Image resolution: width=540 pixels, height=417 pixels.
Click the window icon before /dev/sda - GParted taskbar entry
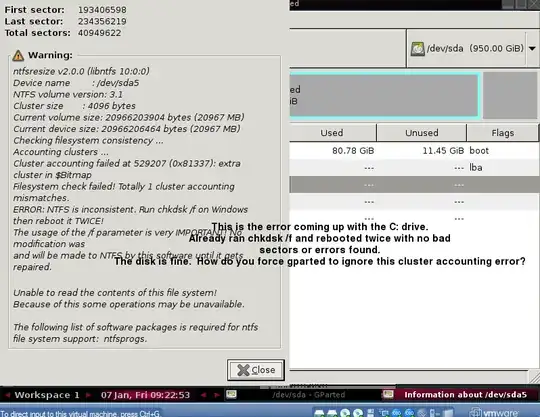231,395
